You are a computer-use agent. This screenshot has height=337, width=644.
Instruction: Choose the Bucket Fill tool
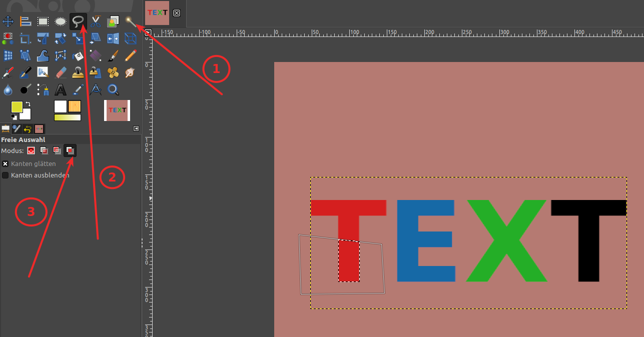pos(78,55)
